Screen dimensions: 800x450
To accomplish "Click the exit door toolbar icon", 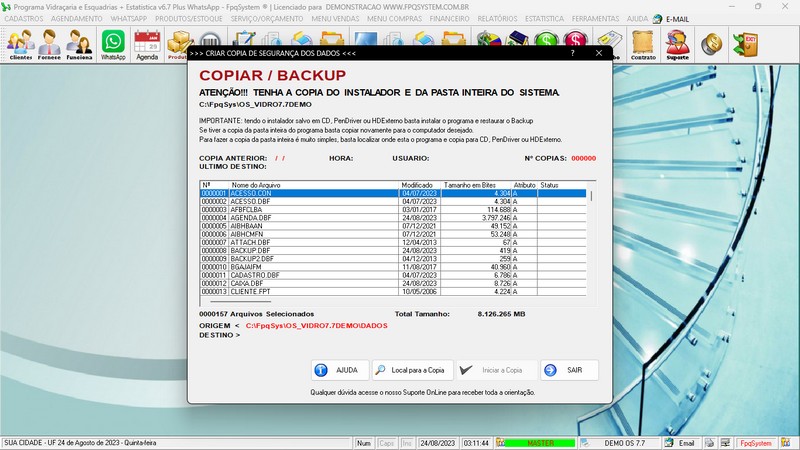I will (745, 44).
